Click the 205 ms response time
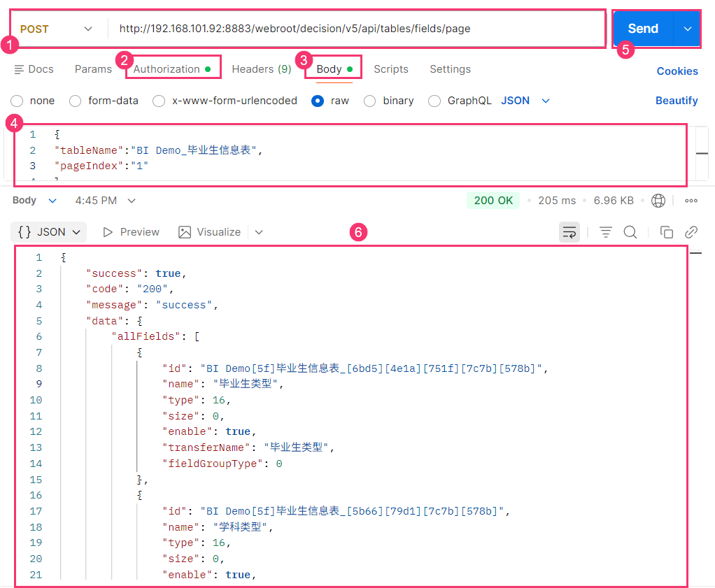This screenshot has width=715, height=588. [557, 201]
